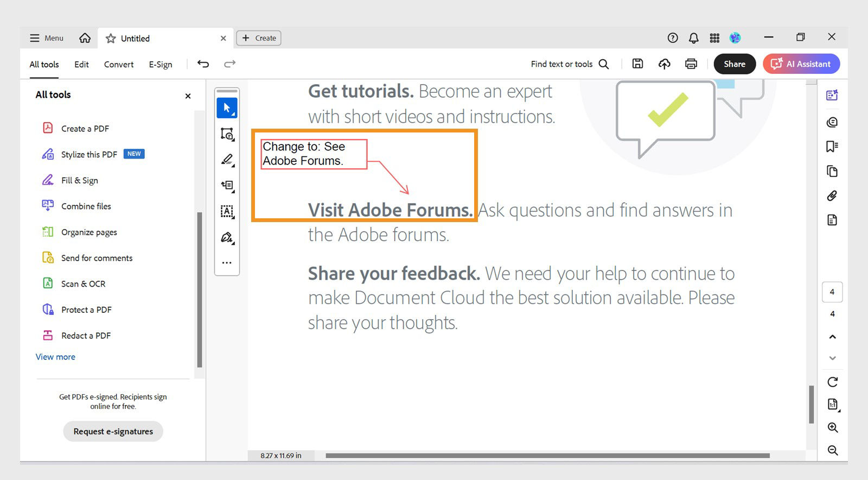
Task: Select the highlight pen tool
Action: (x=227, y=160)
